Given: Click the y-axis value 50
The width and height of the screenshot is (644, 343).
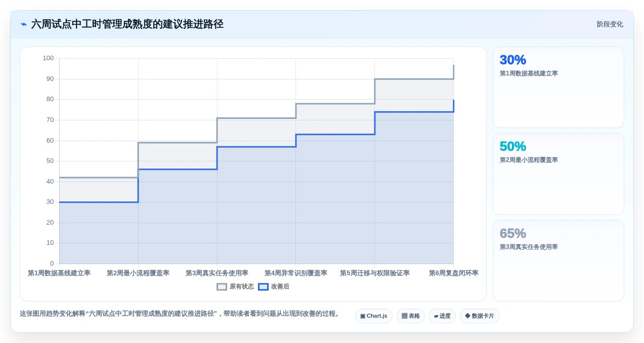Looking at the screenshot, I should pyautogui.click(x=50, y=161).
